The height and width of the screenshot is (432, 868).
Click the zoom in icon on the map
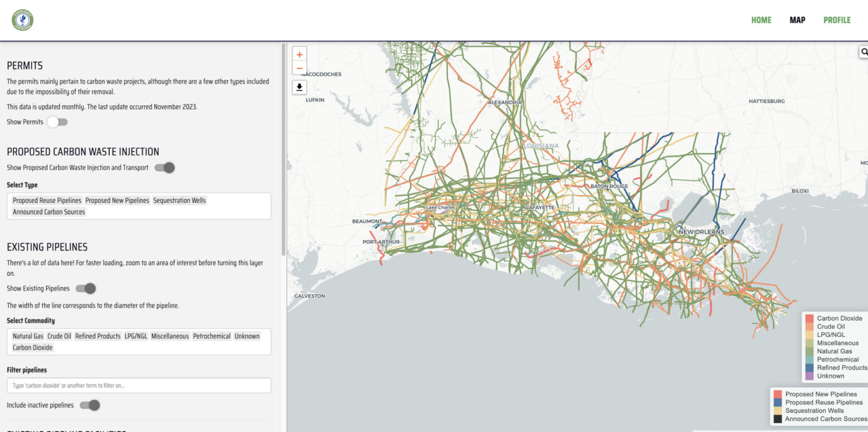tap(299, 54)
